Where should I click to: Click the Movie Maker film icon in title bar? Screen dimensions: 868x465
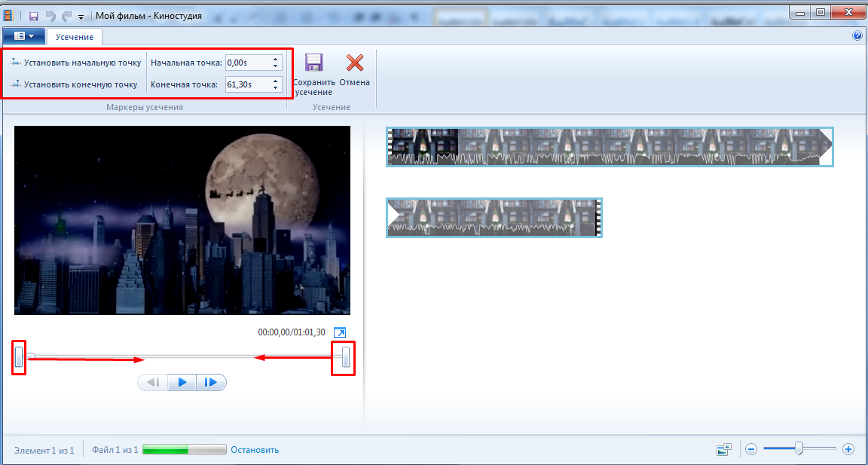8,16
